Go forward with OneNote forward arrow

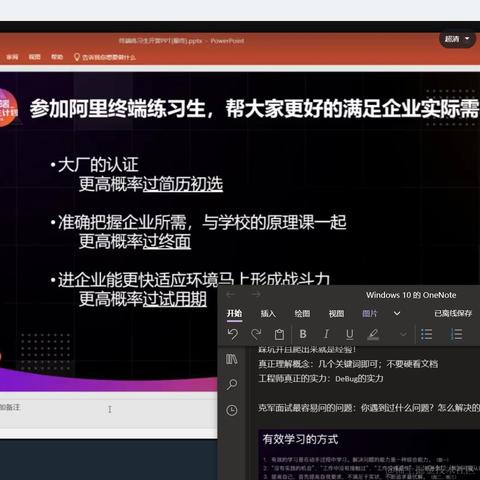256,294
